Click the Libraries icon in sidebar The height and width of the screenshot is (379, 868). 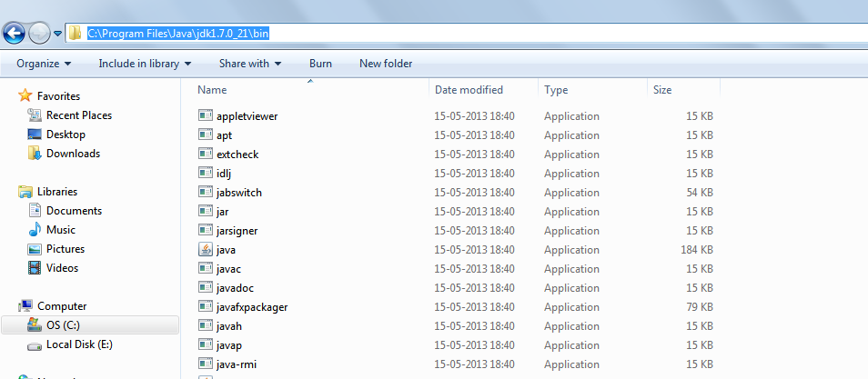25,192
